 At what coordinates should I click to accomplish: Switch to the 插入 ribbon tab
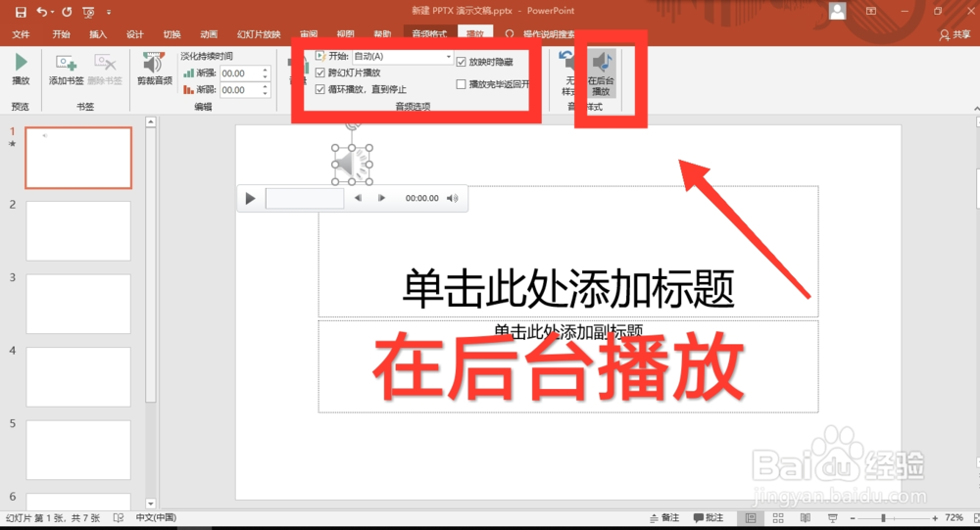pyautogui.click(x=98, y=34)
